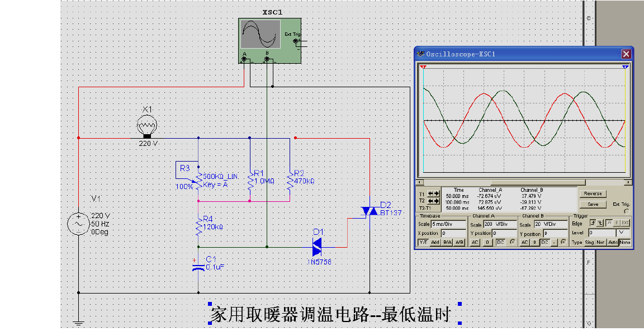Set Channel B coupling to DC
This screenshot has width=644, height=331.
(545, 242)
